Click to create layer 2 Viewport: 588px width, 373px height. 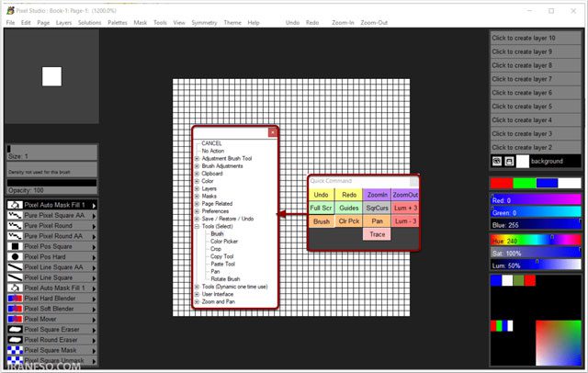click(536, 147)
